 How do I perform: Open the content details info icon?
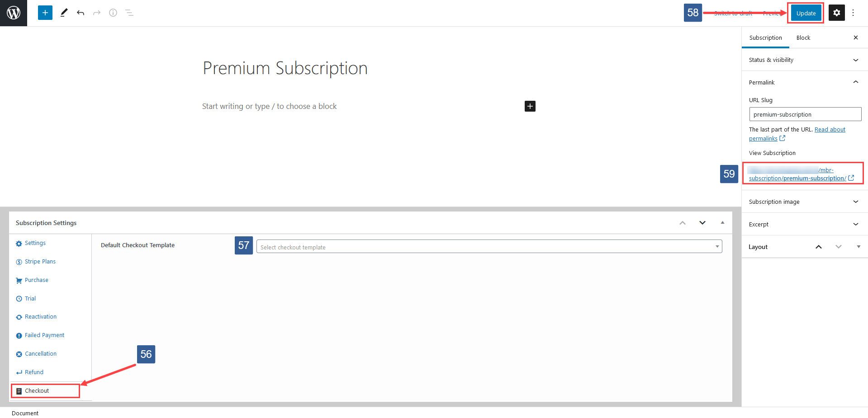(x=113, y=13)
